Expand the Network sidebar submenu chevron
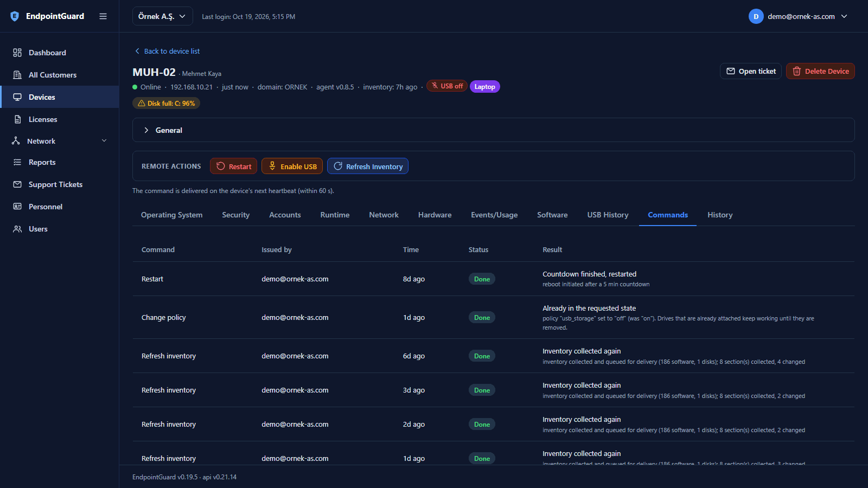 click(x=104, y=141)
